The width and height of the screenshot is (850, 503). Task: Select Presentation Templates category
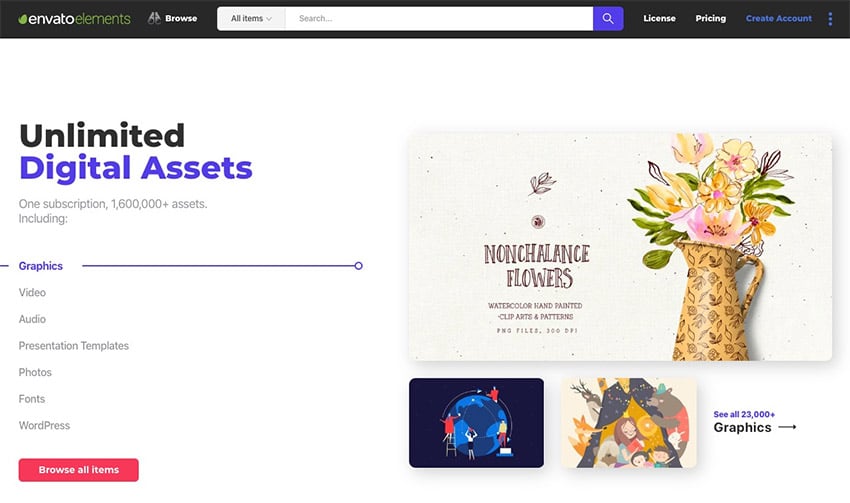74,346
